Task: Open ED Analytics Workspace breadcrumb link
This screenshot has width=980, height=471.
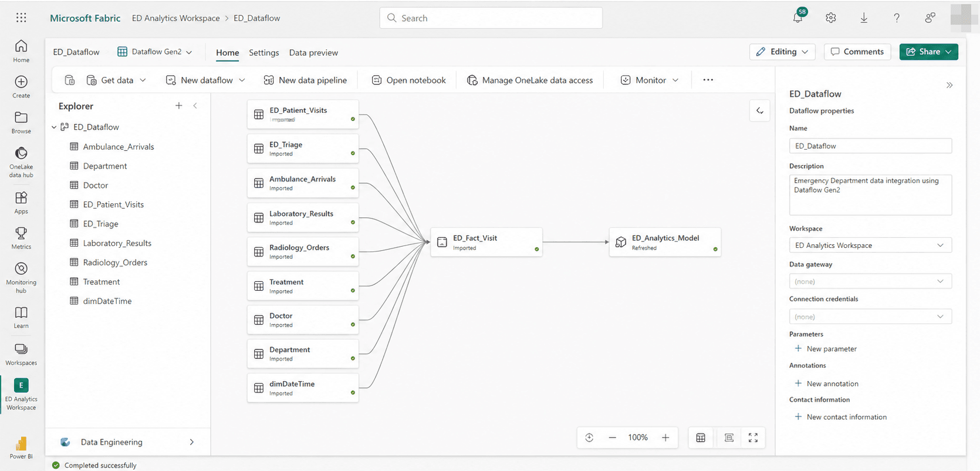Action: coord(176,18)
